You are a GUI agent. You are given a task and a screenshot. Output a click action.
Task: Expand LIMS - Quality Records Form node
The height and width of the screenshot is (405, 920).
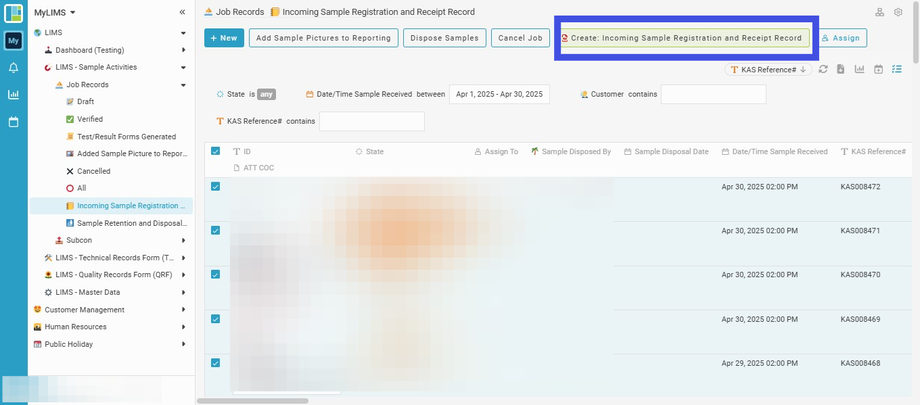(x=183, y=275)
